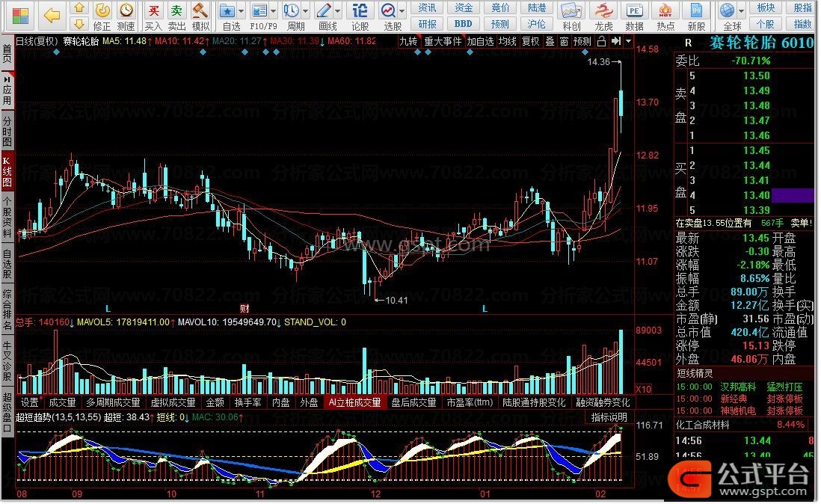Switch to 成交量 indicator tab
Screen dimensions: 821x504
(62, 403)
